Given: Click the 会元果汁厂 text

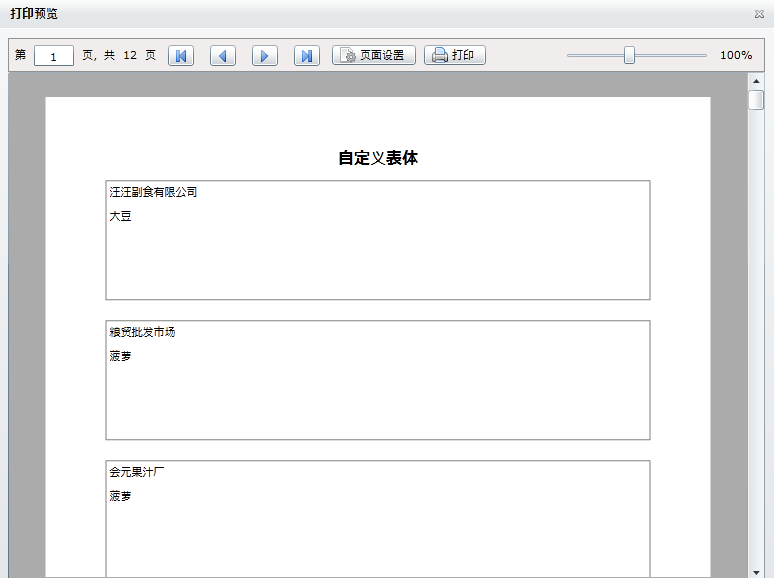Looking at the screenshot, I should (137, 472).
